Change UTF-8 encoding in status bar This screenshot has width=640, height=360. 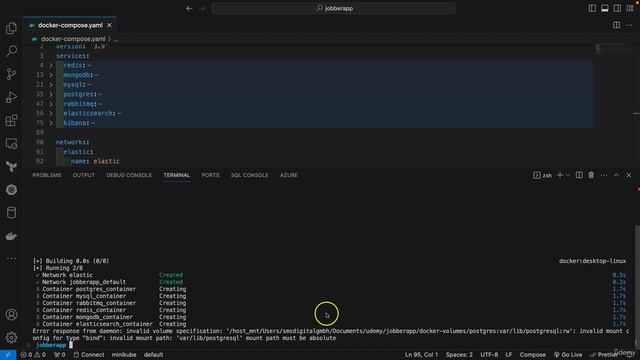tap(489, 355)
